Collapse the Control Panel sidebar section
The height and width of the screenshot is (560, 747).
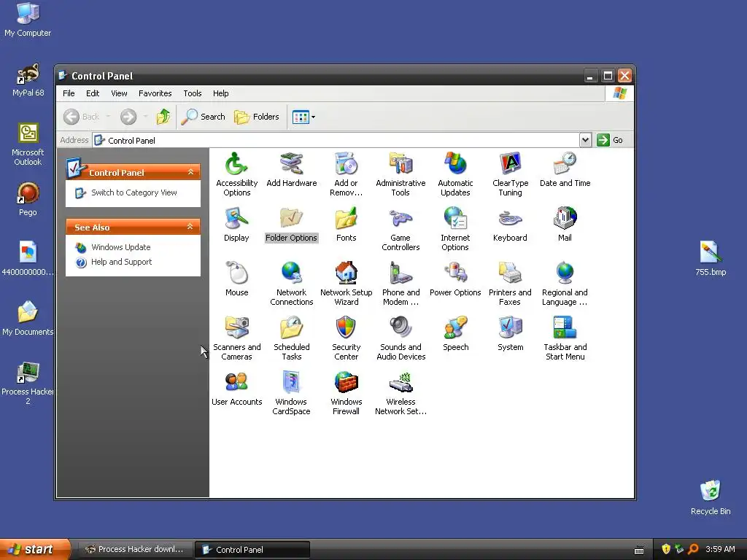(x=190, y=172)
